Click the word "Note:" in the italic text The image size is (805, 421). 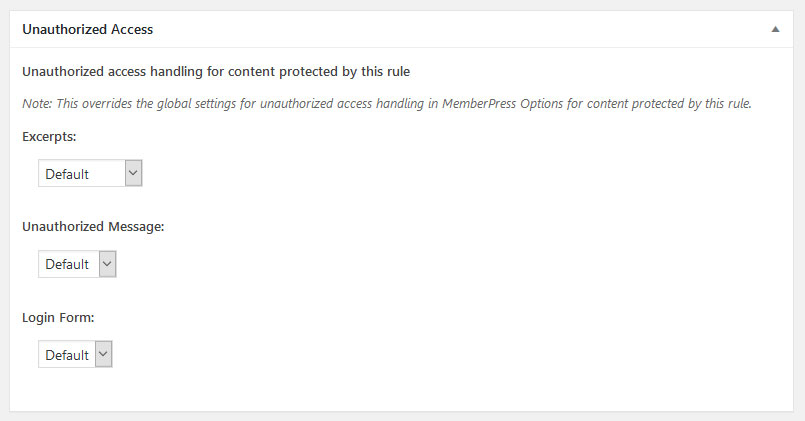(39, 104)
